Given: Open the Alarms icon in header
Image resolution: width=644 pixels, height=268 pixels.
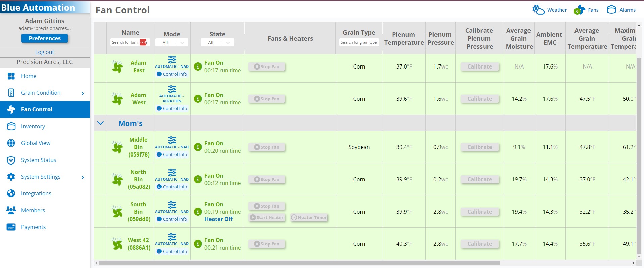Looking at the screenshot, I should coord(611,10).
